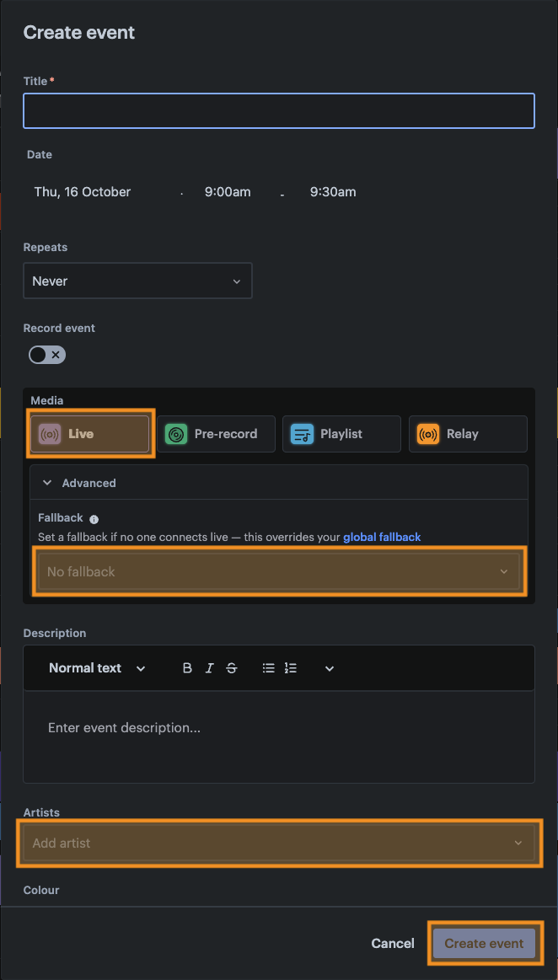Toggle italic formatting in description
The image size is (558, 980).
[x=209, y=668]
